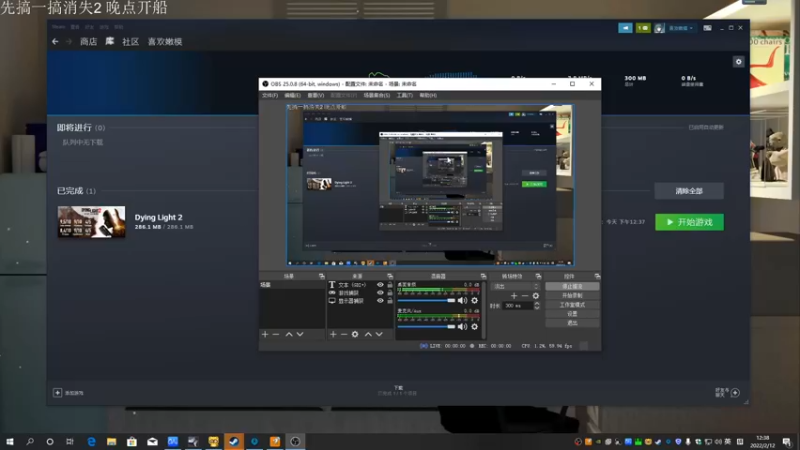Click start recording button in OBS

[572, 295]
